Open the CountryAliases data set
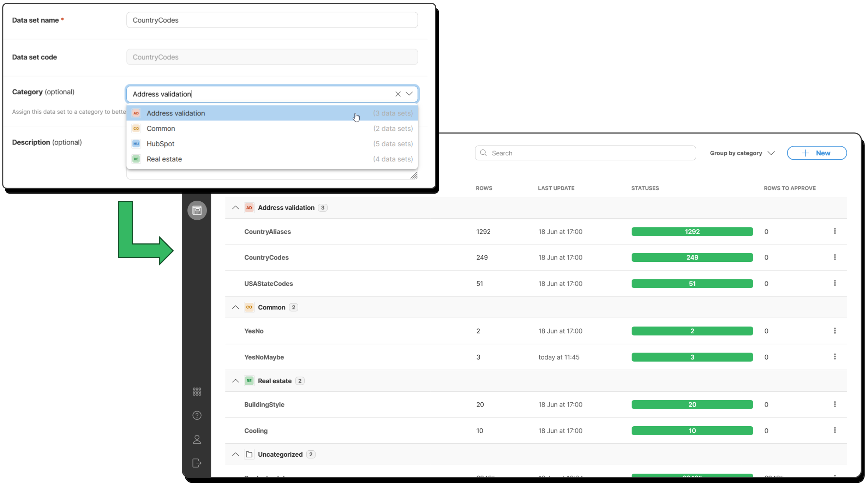 [267, 232]
